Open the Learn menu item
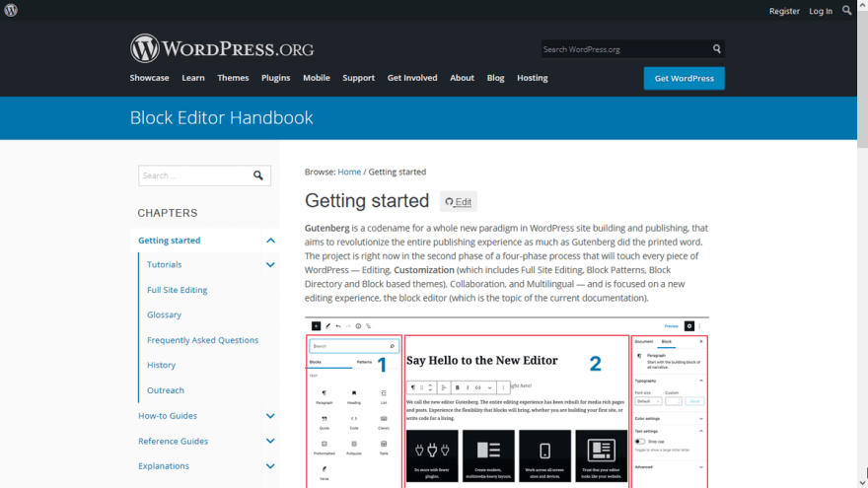The height and width of the screenshot is (488, 868). click(193, 78)
